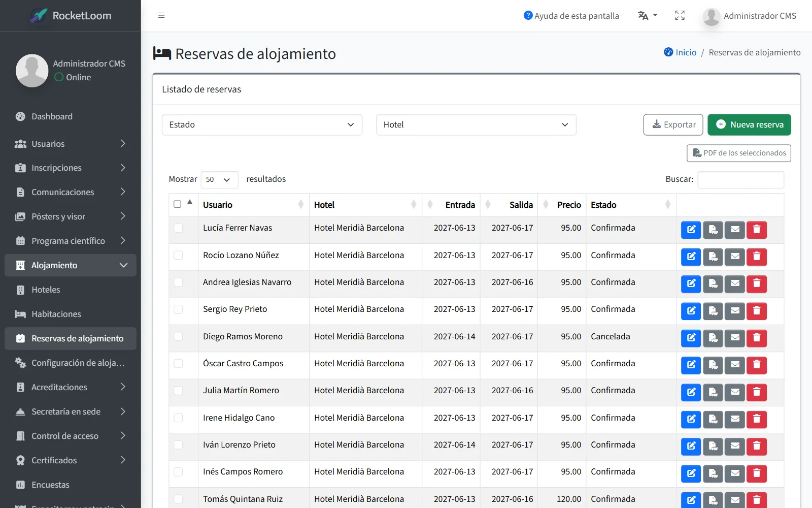Check the Rocío Lozano Núñez row checkbox
The image size is (812, 508).
click(x=178, y=255)
